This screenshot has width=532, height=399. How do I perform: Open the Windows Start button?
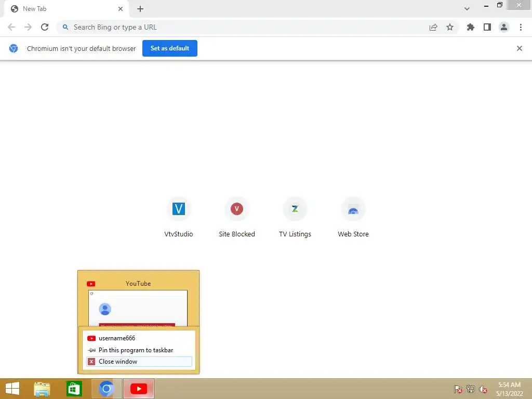click(x=12, y=389)
